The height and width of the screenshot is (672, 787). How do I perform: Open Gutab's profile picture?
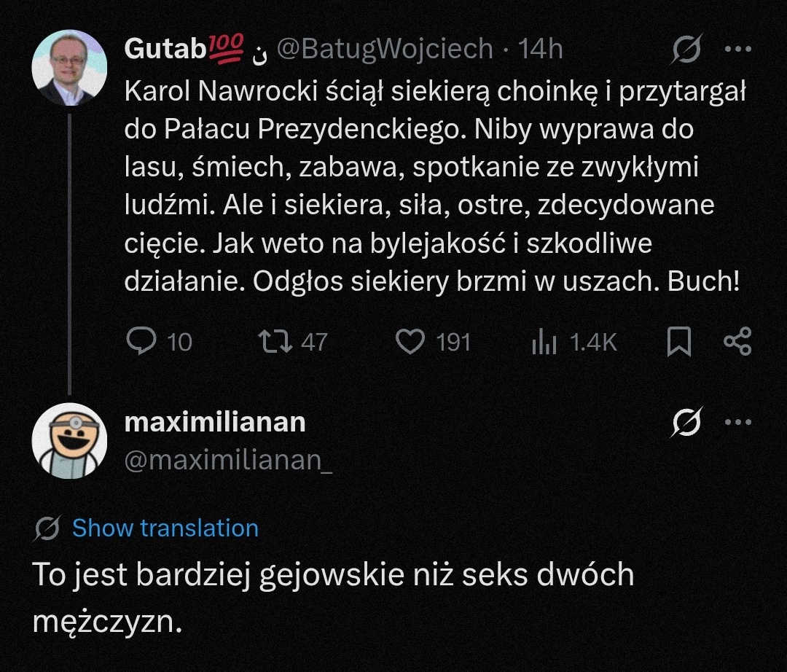point(69,67)
